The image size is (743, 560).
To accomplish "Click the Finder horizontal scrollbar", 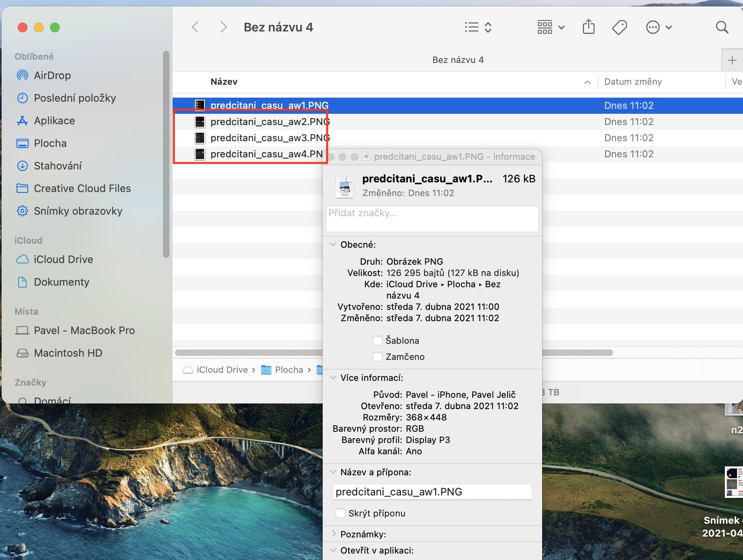I will pyautogui.click(x=394, y=353).
